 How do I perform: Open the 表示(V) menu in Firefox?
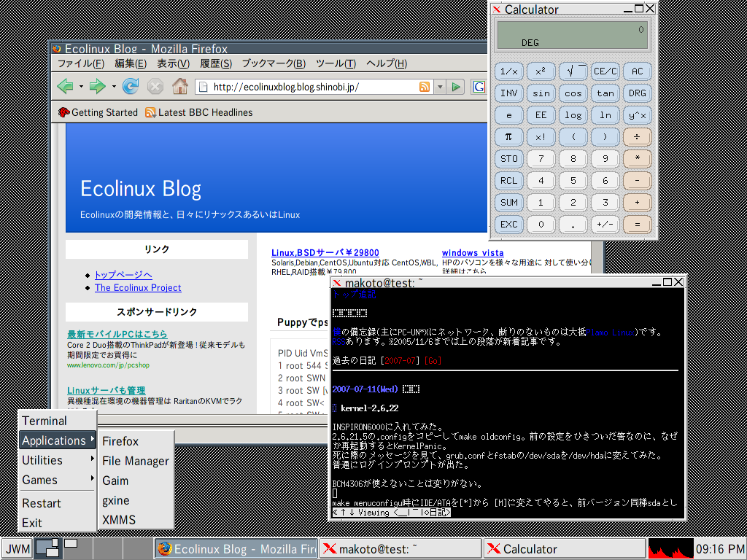click(174, 64)
